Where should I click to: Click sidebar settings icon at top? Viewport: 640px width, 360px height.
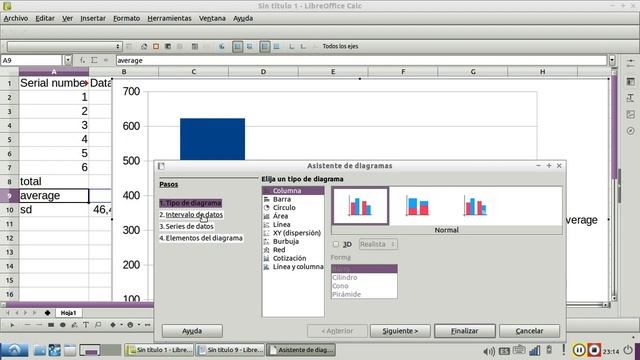click(630, 62)
